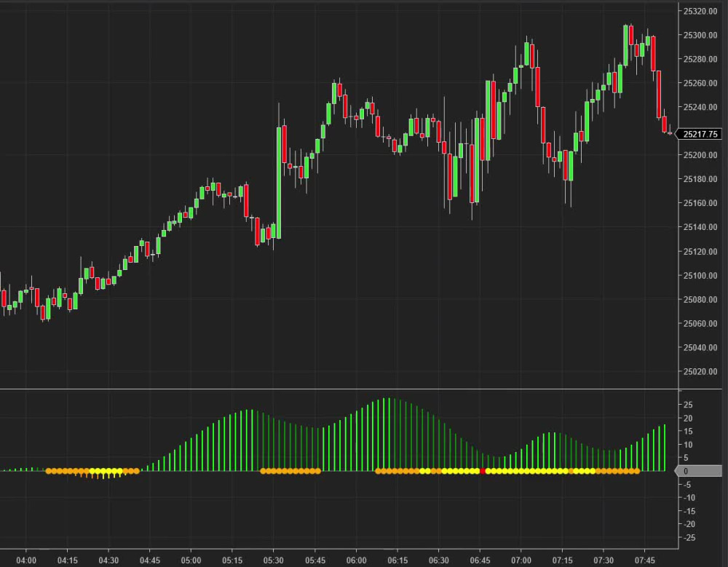Click the indicator zero-line marker labeled 0

click(x=698, y=471)
